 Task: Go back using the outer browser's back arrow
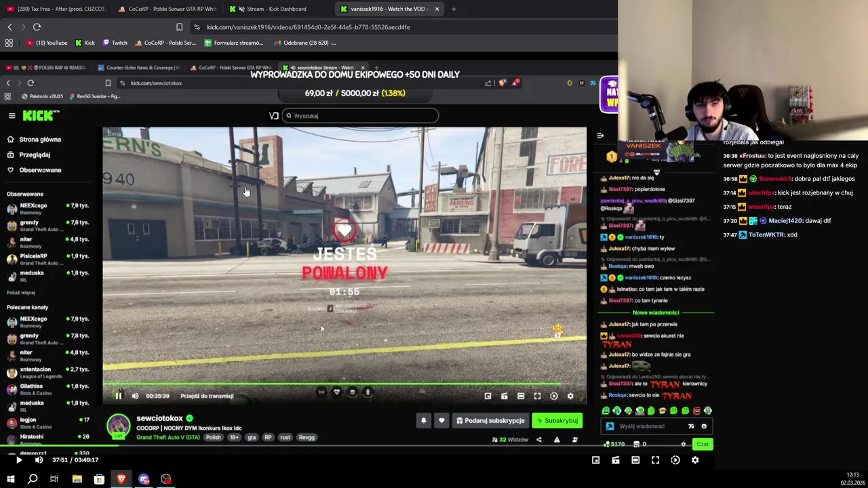point(9,27)
